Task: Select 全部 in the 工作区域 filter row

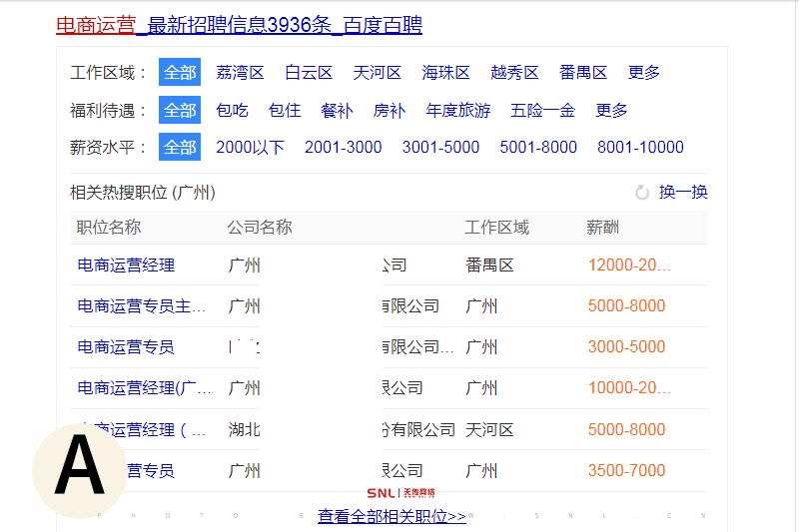Action: point(180,72)
